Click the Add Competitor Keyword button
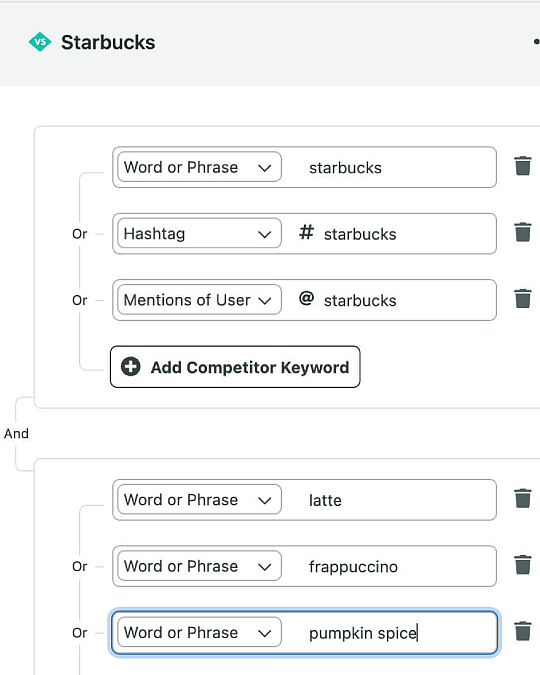Image resolution: width=540 pixels, height=675 pixels. [235, 367]
